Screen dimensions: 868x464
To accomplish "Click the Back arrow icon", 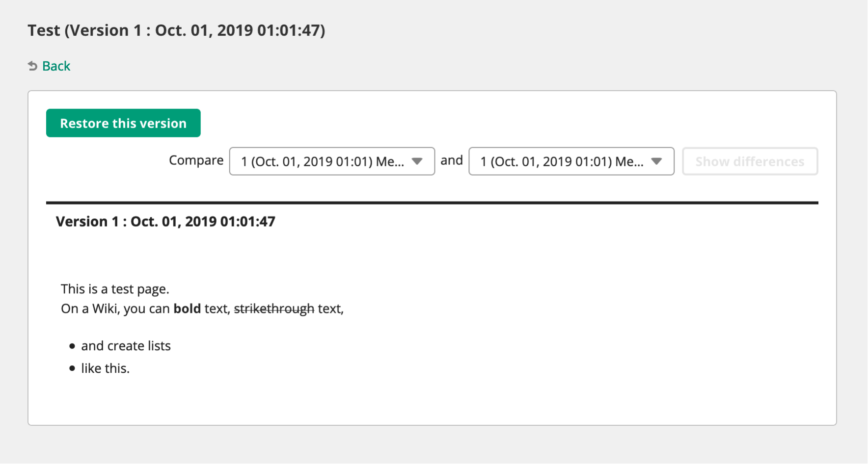I will point(32,66).
